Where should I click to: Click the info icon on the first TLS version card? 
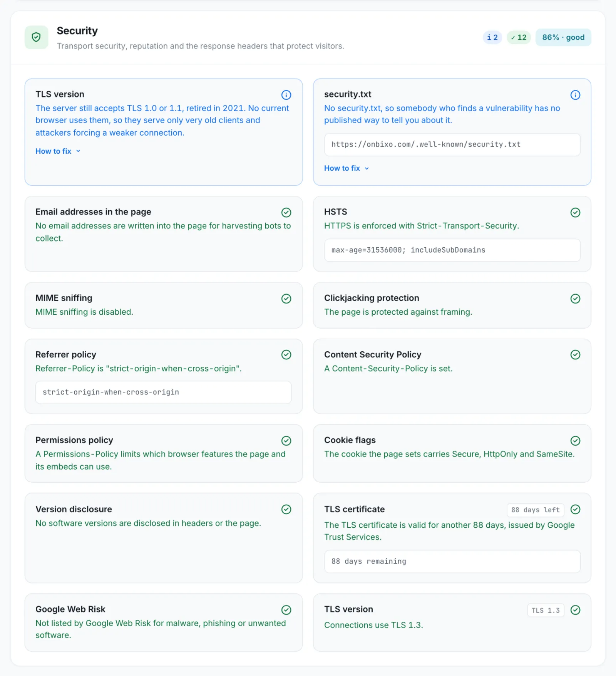[x=286, y=95]
